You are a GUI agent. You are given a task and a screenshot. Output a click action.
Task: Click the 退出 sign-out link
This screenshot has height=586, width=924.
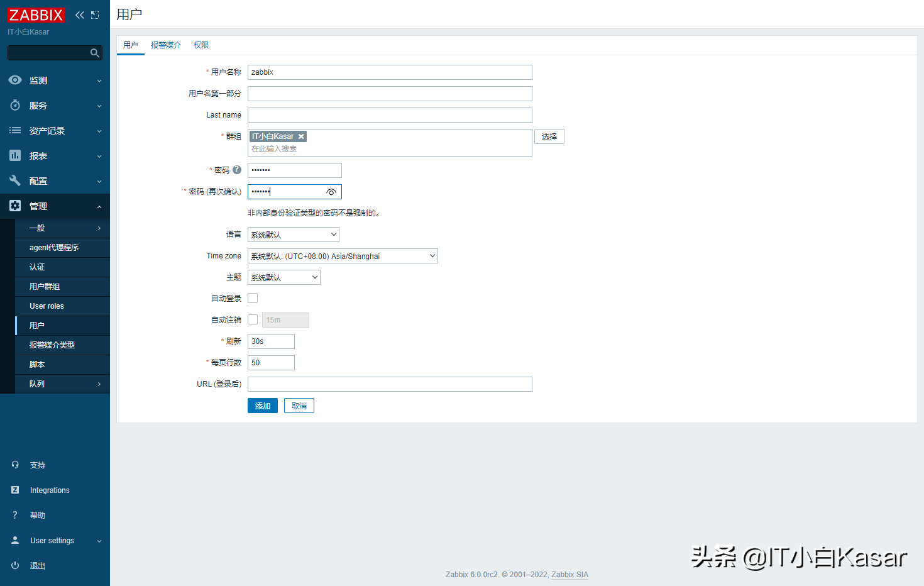38,566
